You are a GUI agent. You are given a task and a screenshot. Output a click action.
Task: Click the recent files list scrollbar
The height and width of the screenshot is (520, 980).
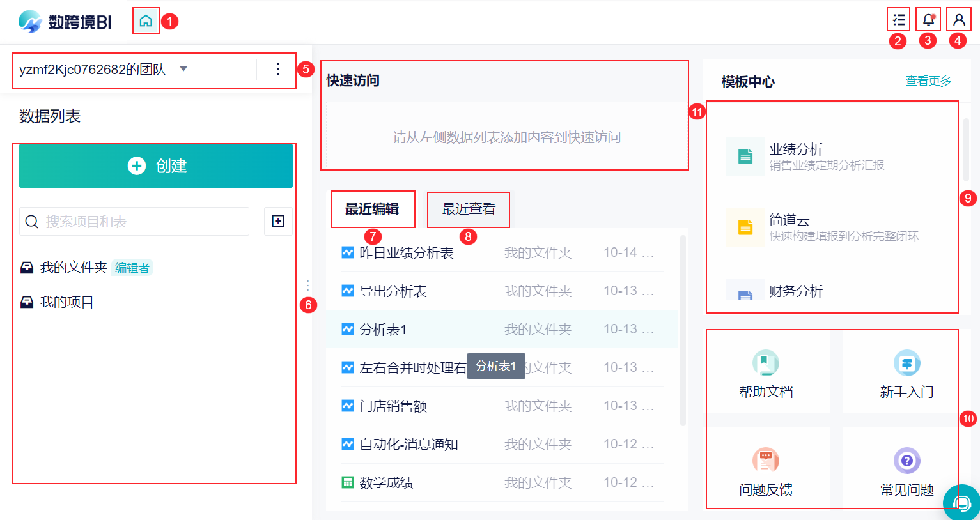683,330
